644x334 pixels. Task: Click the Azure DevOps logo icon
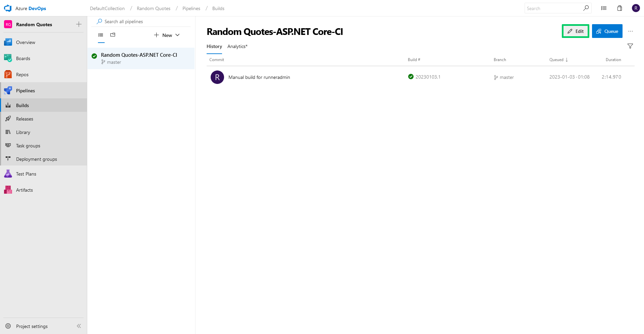pos(8,8)
